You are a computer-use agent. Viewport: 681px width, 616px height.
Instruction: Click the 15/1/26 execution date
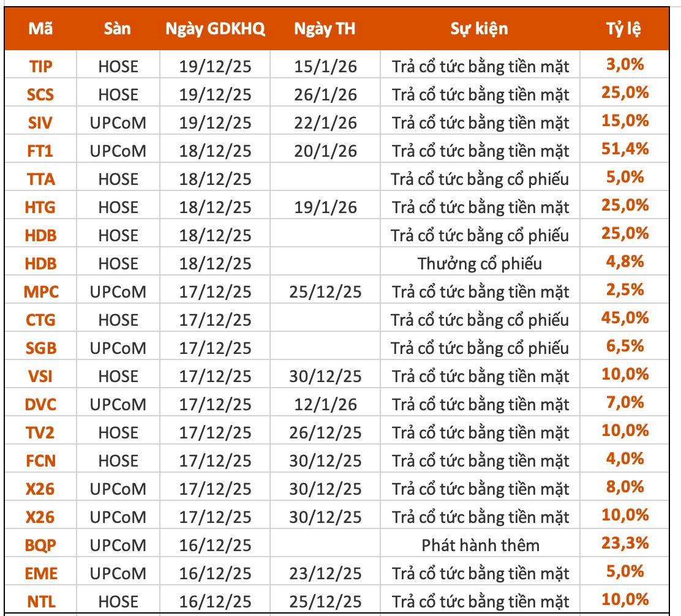(x=325, y=67)
